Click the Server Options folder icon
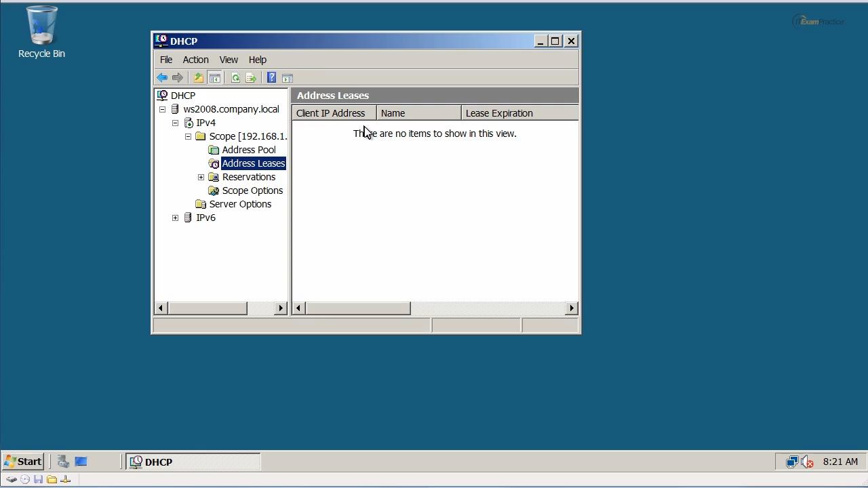 pos(201,204)
